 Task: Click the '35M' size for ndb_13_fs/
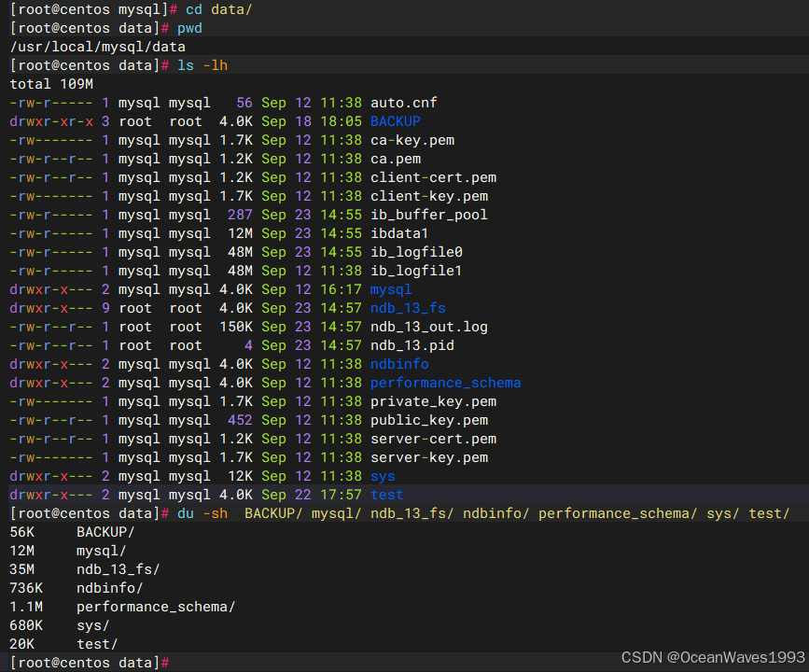(22, 569)
